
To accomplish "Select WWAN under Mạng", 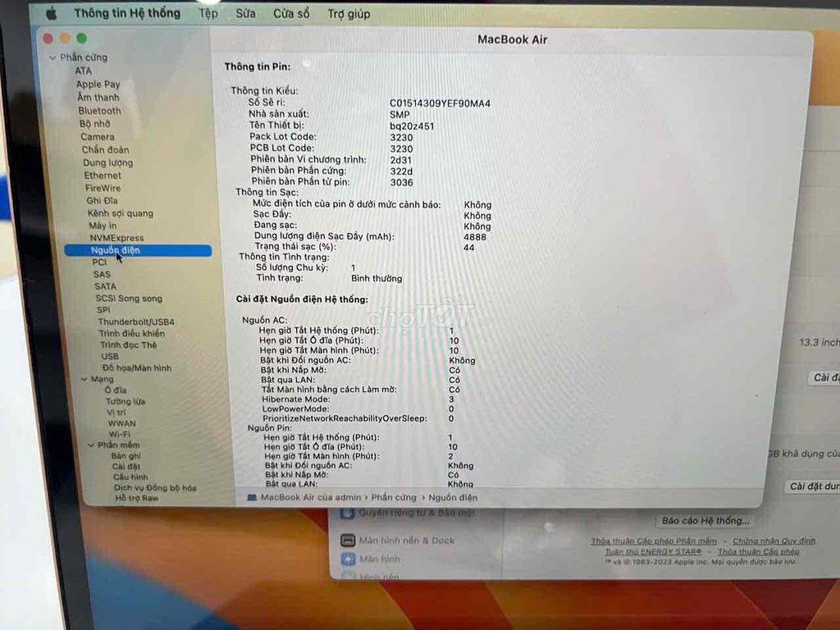I will pos(121,423).
